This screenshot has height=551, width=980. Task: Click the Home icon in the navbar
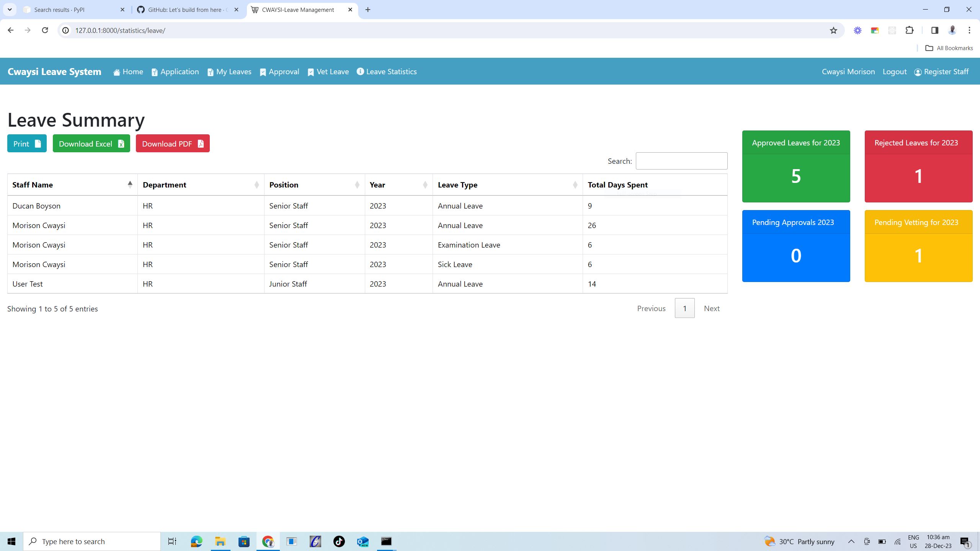[117, 72]
